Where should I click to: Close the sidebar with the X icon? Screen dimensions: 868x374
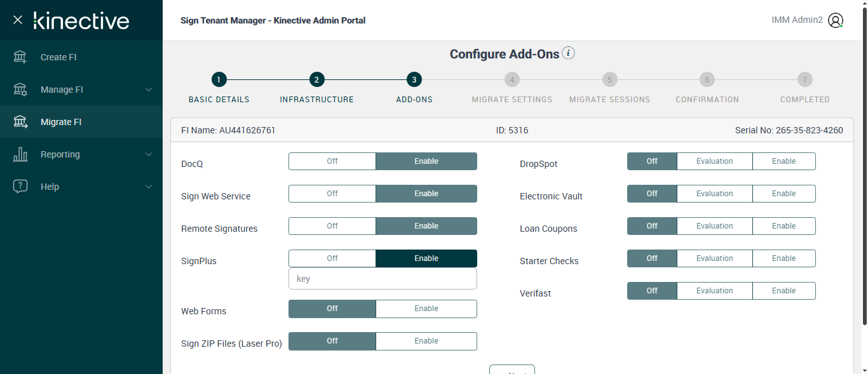coord(18,20)
